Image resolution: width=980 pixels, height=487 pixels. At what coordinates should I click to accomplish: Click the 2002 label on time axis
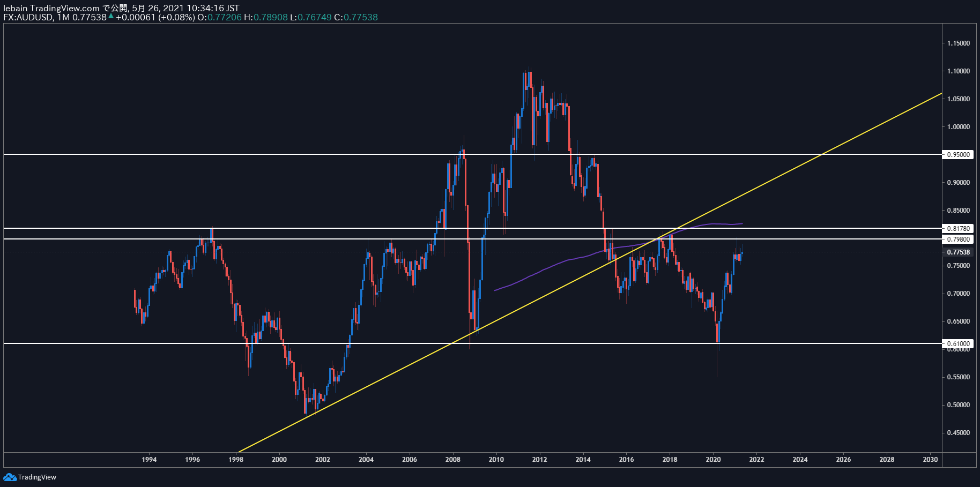323,460
